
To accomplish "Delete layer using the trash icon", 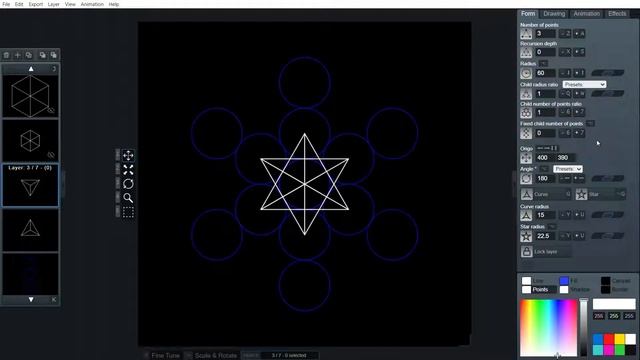I will pyautogui.click(x=7, y=55).
